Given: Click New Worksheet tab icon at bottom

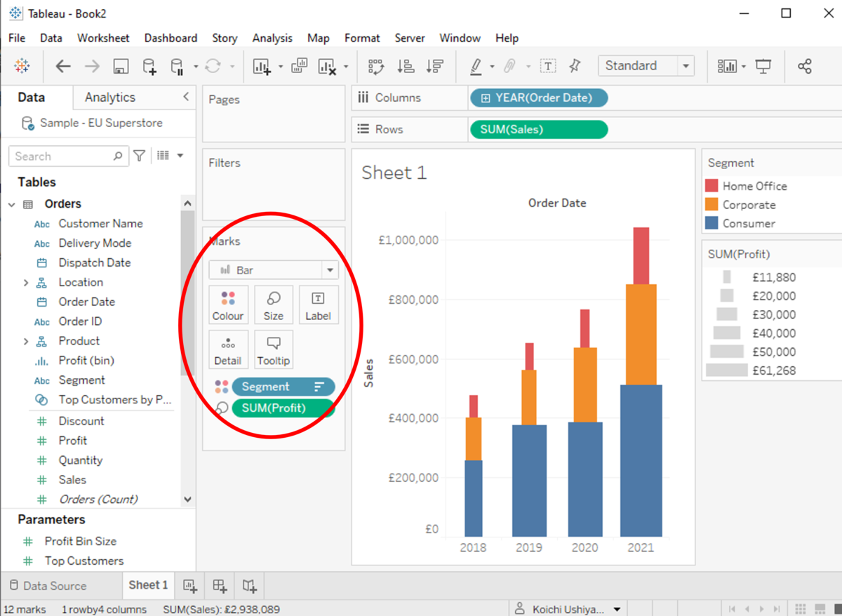Looking at the screenshot, I should [x=189, y=585].
